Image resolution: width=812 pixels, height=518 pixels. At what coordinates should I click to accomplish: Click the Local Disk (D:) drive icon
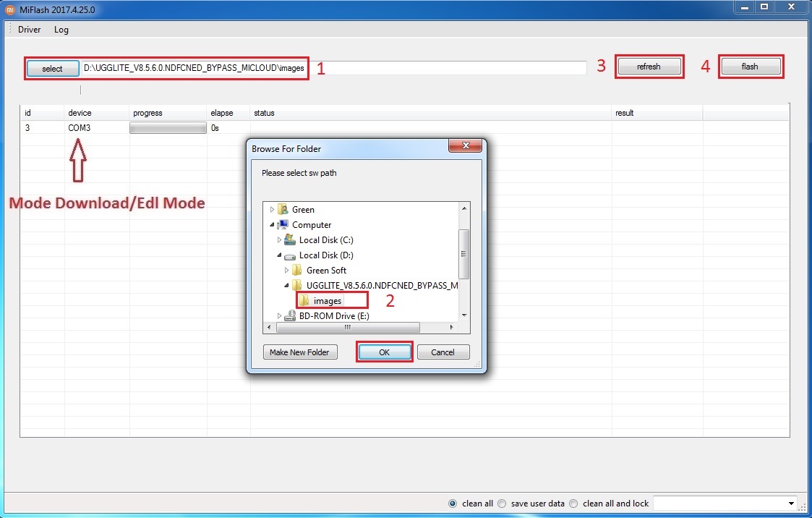pos(290,256)
